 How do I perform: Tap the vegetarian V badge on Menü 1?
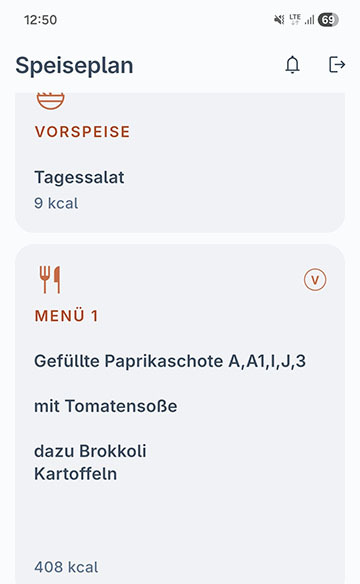click(315, 280)
